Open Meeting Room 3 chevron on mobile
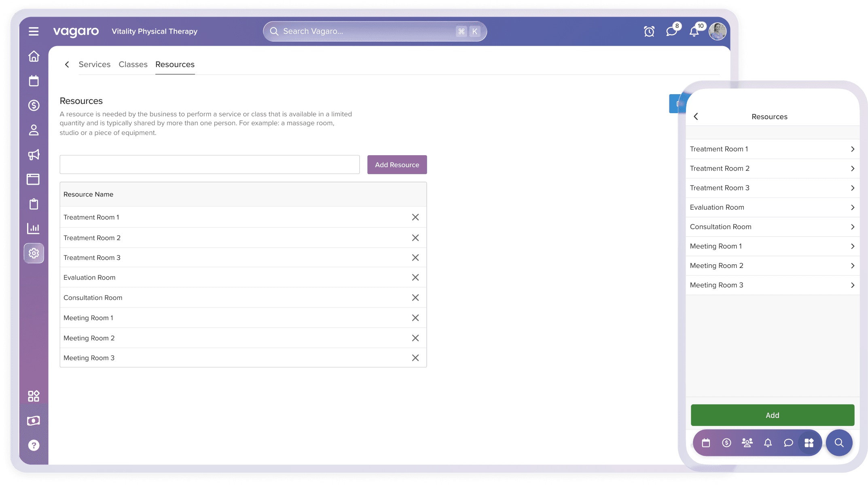The width and height of the screenshot is (868, 485). [x=852, y=285]
